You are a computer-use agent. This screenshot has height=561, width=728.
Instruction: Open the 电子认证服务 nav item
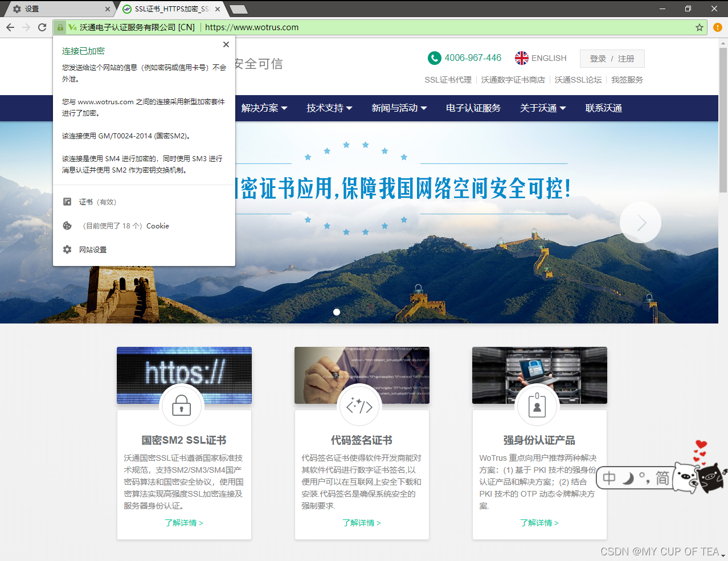473,108
